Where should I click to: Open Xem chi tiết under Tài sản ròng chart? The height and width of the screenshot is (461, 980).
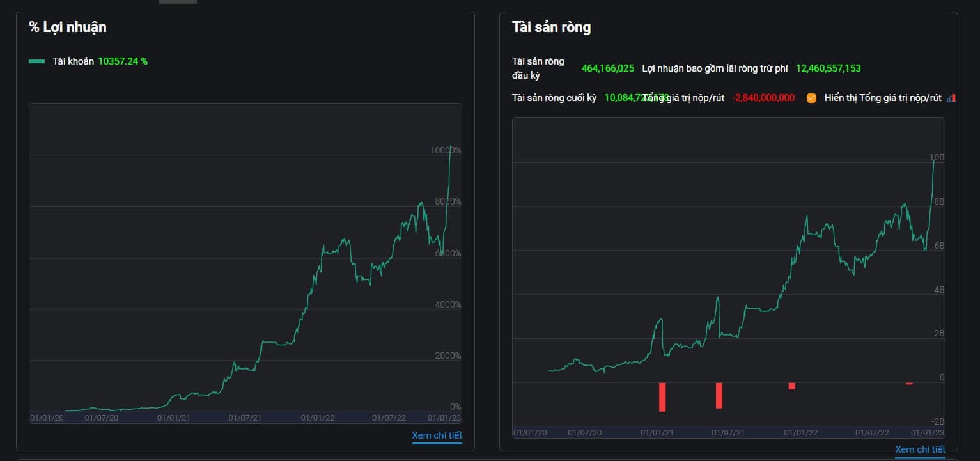[x=920, y=449]
